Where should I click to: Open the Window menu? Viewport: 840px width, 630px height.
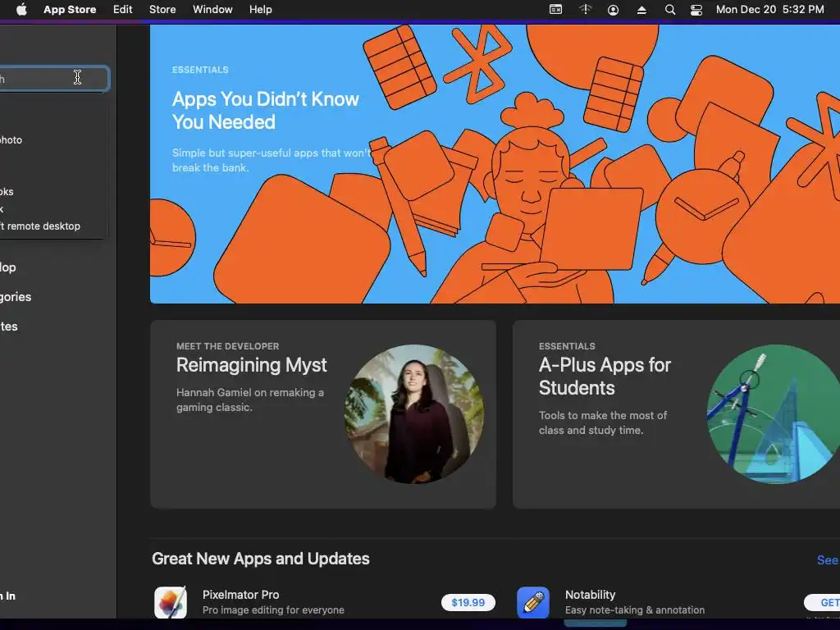(212, 10)
